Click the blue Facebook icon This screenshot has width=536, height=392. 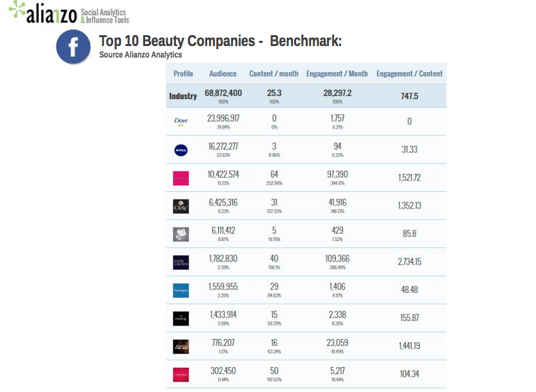coord(73,47)
